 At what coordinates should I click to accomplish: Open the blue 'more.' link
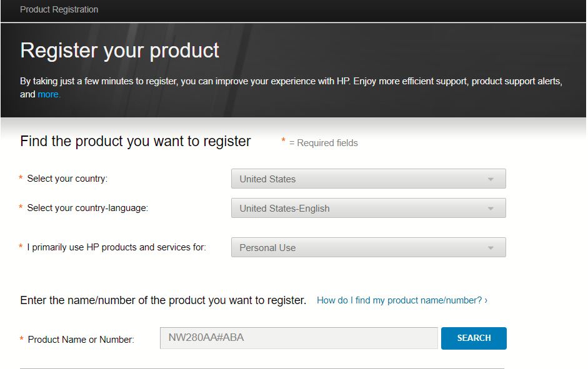coord(49,94)
